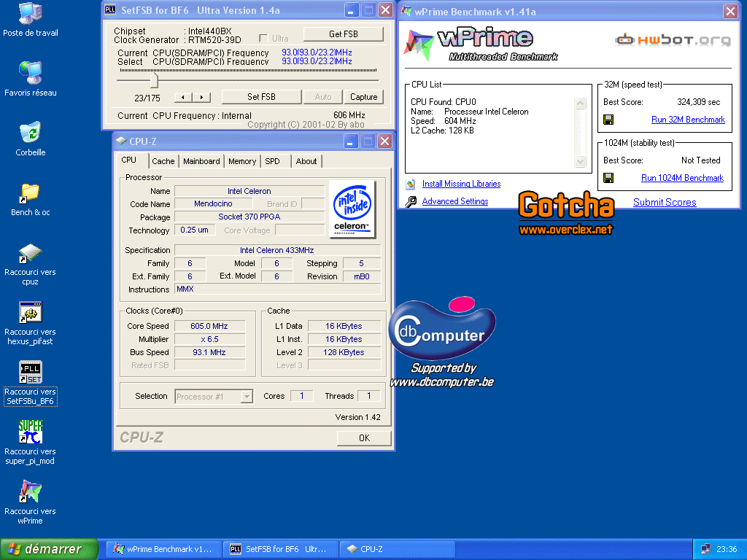This screenshot has width=747, height=560.
Task: Run the 32M Benchmark link
Action: coord(688,120)
